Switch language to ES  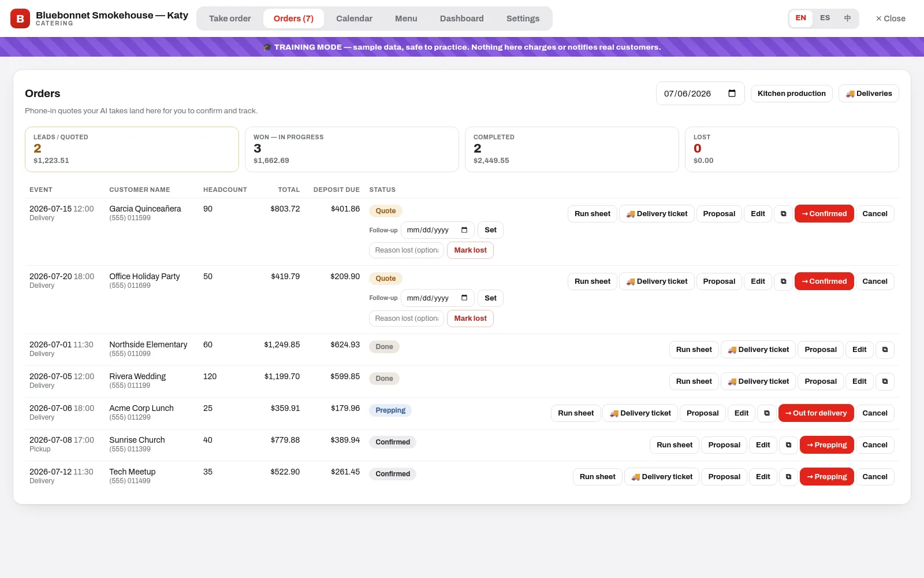(x=825, y=18)
